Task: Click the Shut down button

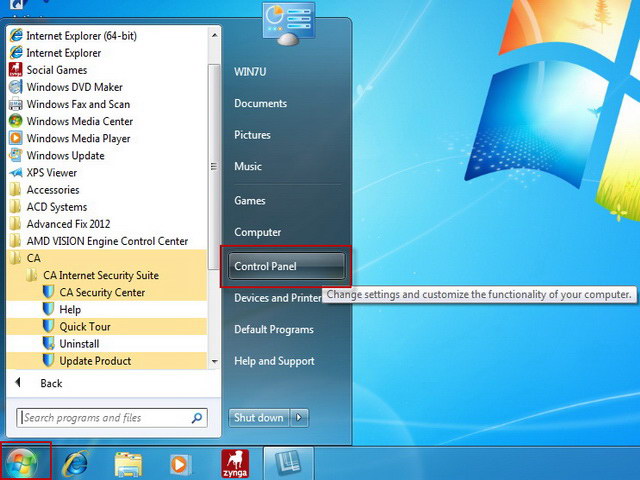Action: pos(259,418)
